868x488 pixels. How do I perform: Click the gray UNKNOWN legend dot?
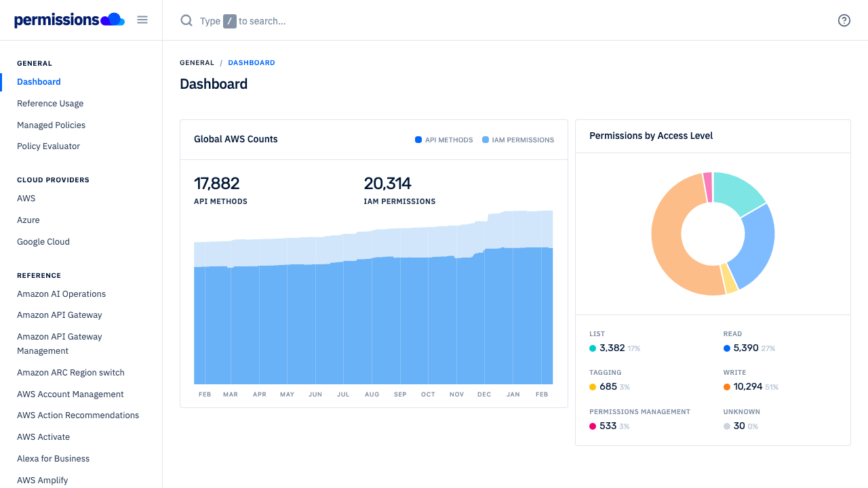[727, 426]
